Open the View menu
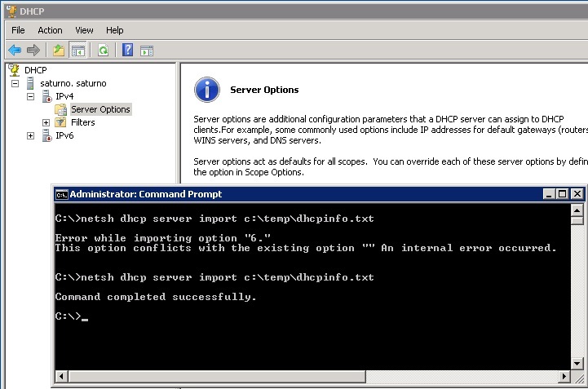This screenshot has height=389, width=588. point(84,30)
